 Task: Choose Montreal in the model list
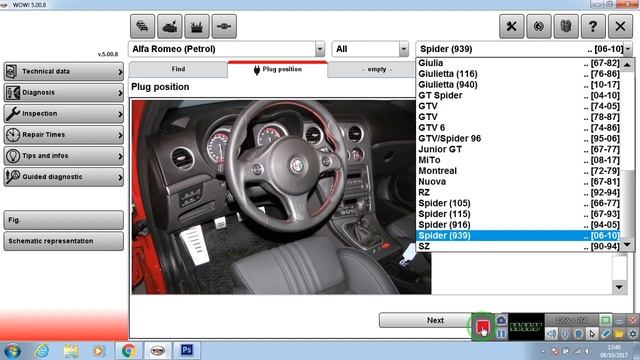tap(518, 171)
